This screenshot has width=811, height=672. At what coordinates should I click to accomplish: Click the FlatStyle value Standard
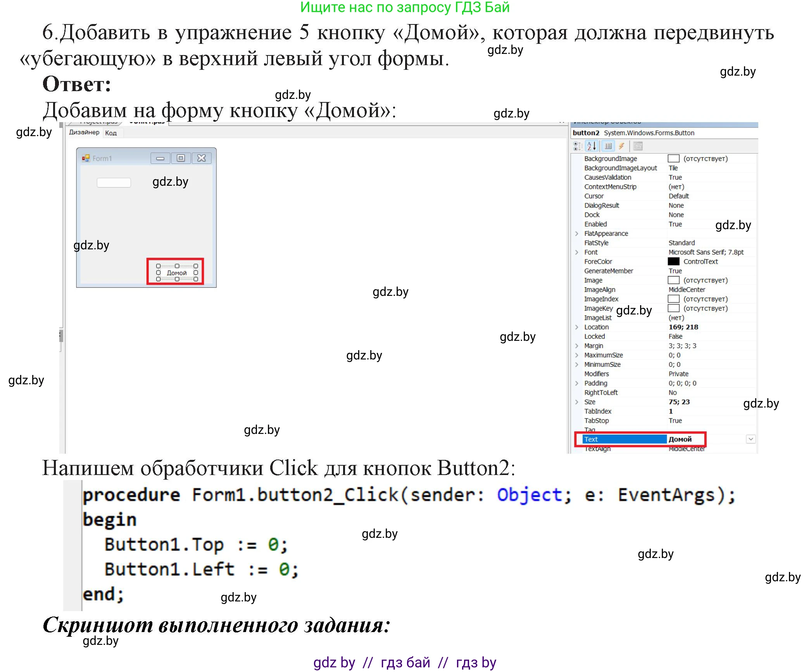coord(682,243)
